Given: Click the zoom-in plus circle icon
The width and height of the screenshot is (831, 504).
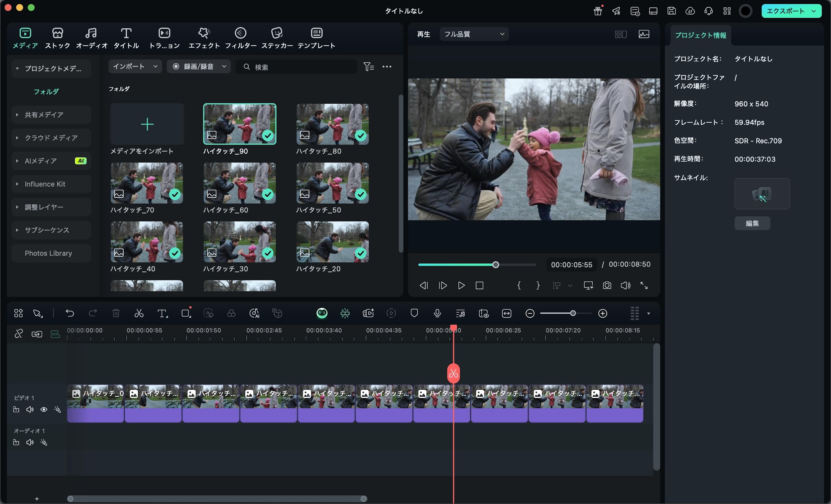Looking at the screenshot, I should [603, 314].
